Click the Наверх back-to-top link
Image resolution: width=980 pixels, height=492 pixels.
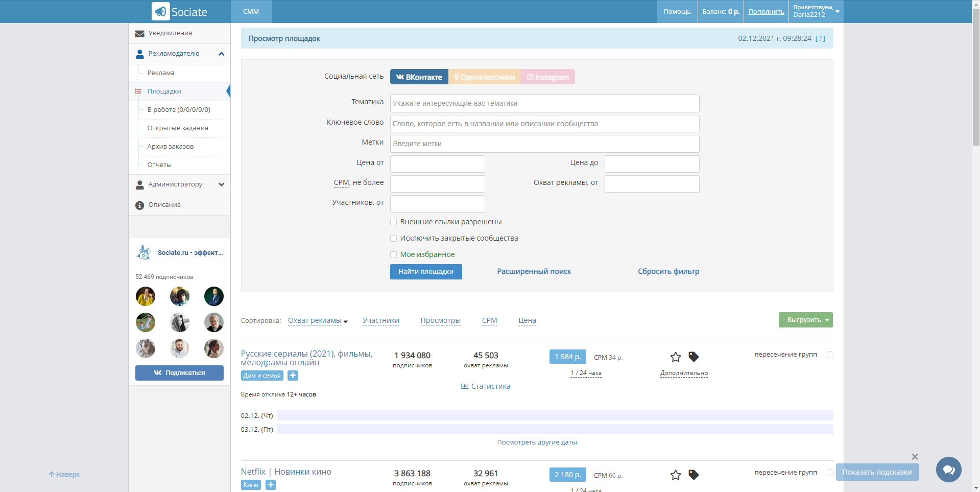[64, 475]
